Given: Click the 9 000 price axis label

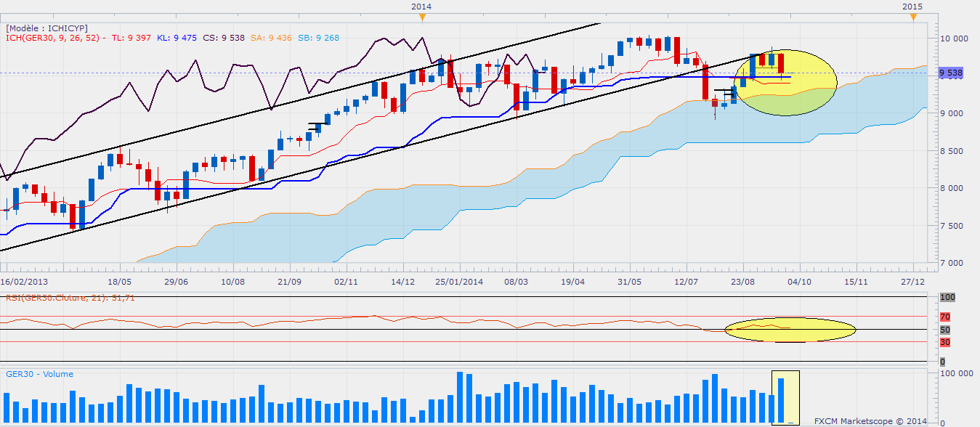Looking at the screenshot, I should [x=951, y=113].
